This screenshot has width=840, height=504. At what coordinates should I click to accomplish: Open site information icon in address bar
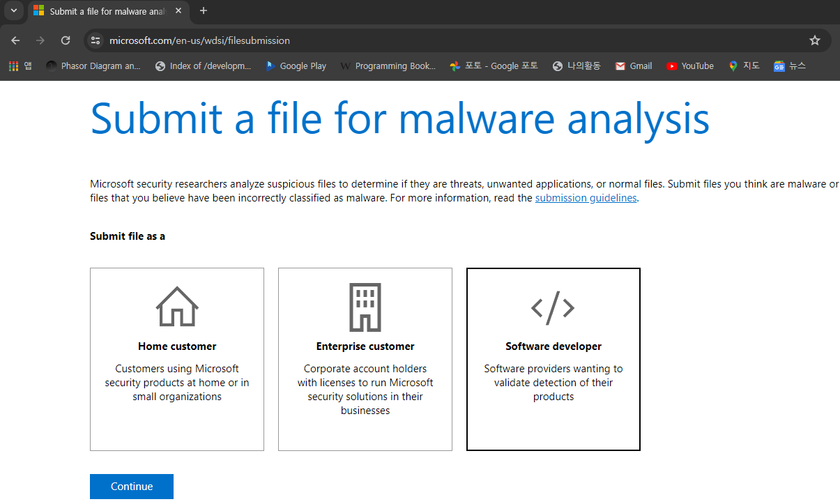(96, 40)
